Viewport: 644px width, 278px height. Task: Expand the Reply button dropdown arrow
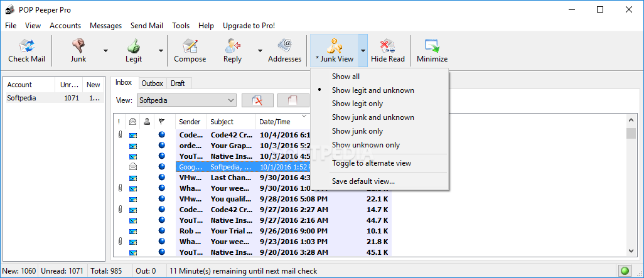[x=260, y=50]
